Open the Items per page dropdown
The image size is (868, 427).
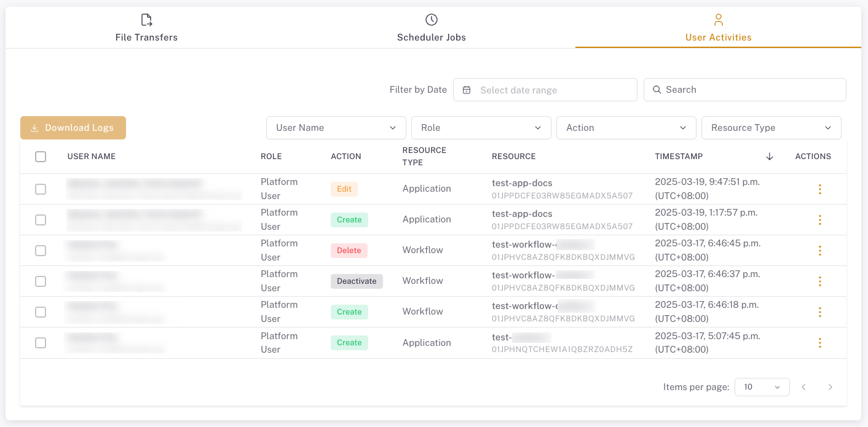click(762, 387)
